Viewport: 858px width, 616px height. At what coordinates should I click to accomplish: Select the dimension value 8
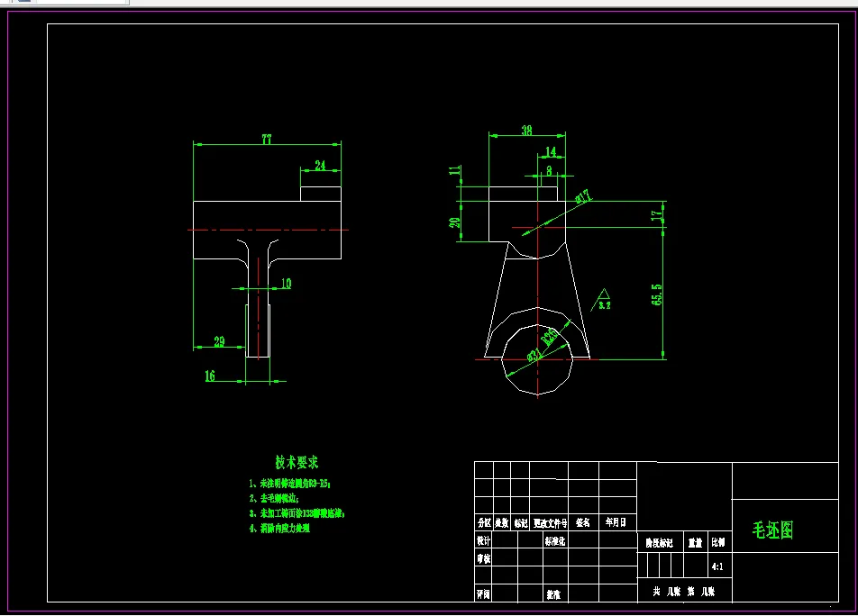[550, 171]
